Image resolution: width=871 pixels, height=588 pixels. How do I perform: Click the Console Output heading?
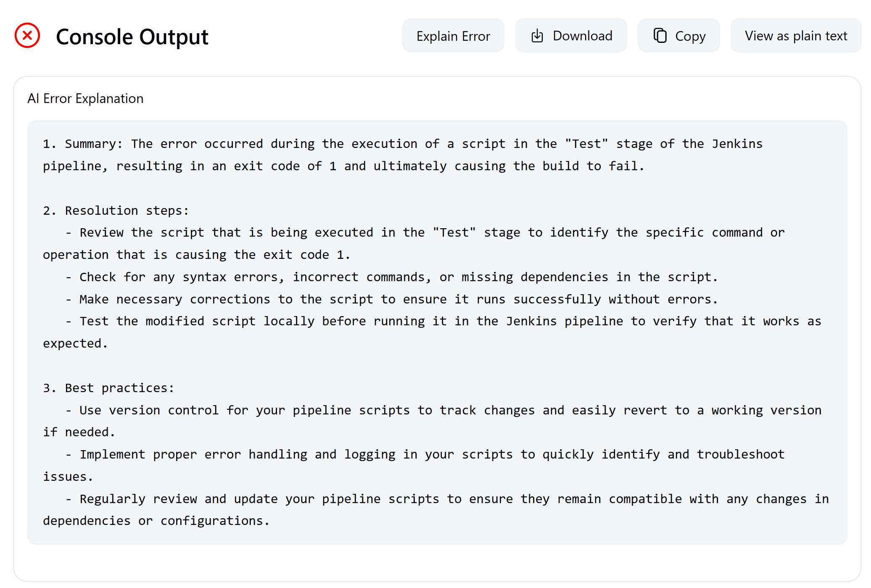[132, 37]
